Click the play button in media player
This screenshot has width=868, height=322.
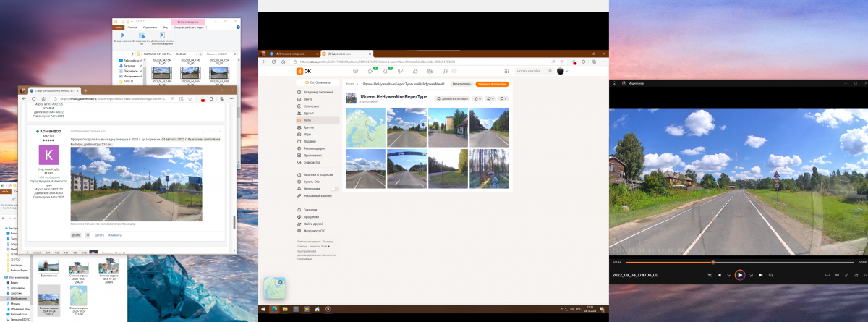(x=739, y=275)
